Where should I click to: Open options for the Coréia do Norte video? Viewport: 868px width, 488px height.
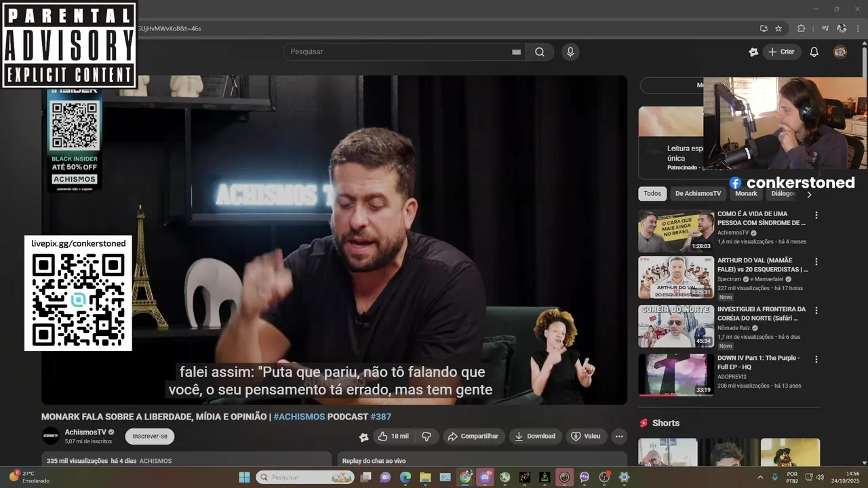tap(816, 310)
